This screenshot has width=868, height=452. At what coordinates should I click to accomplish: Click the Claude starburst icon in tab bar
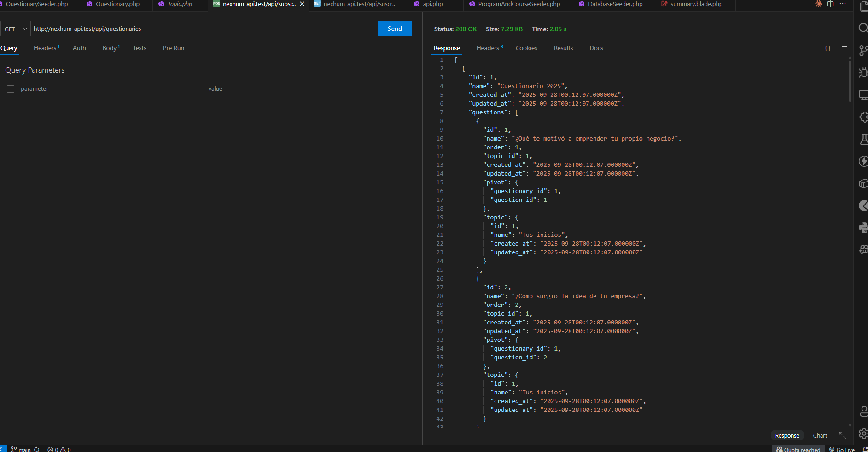point(818,4)
